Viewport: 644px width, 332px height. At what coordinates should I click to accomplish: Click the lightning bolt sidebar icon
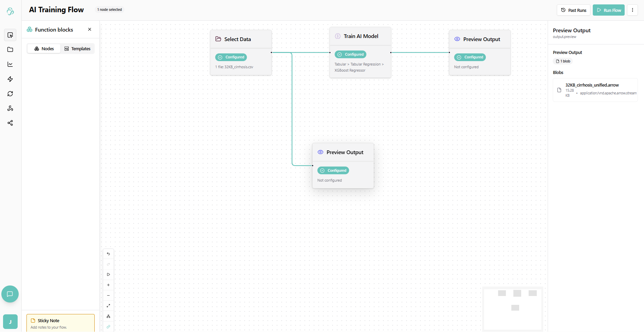(x=10, y=79)
